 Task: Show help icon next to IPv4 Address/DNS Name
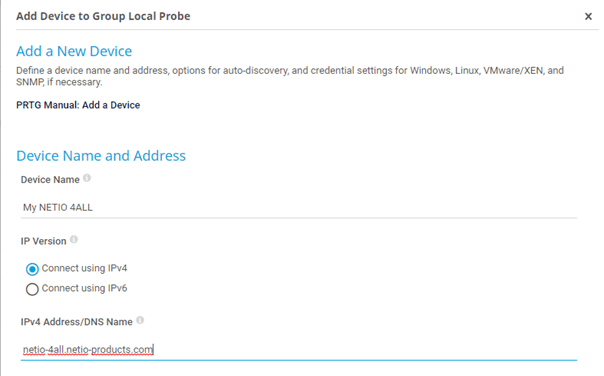click(140, 320)
